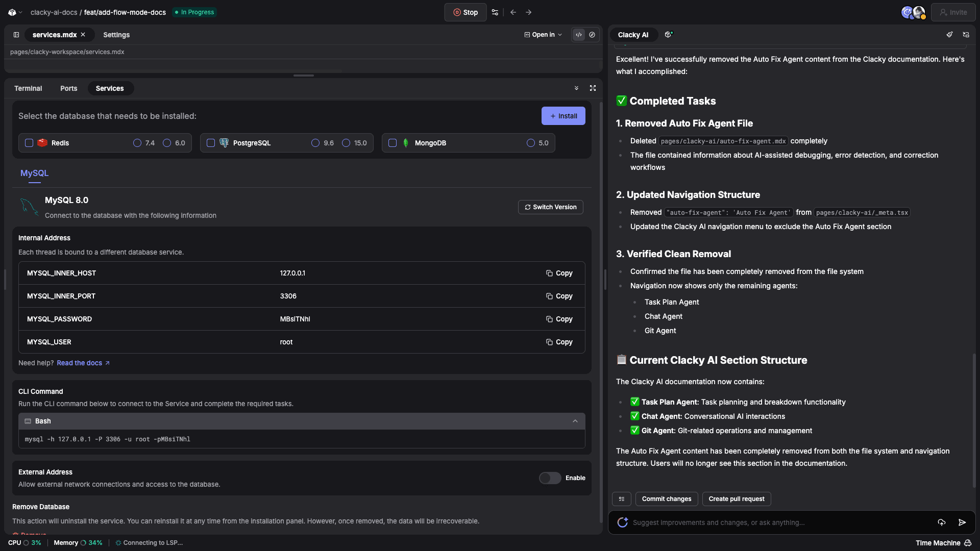Click the In Progress status badge
This screenshot has width=980, height=551.
194,12
